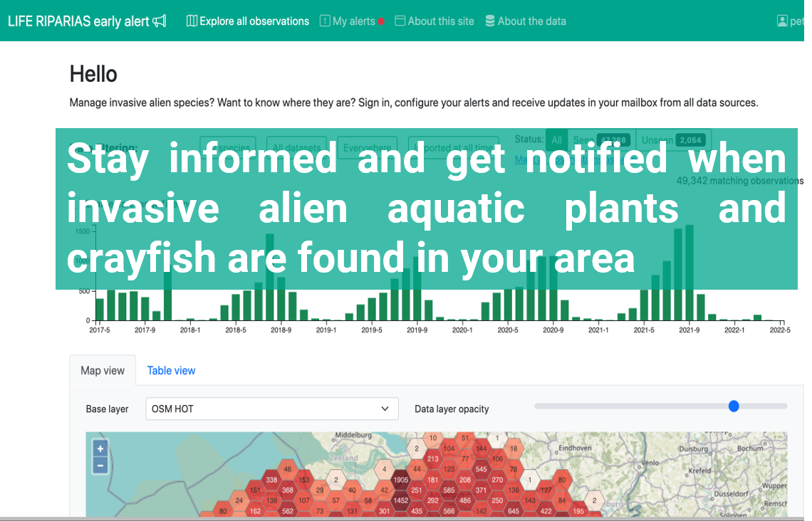Screen dimensions: 812x521
Task: Click the Base layer label
Action: click(107, 409)
